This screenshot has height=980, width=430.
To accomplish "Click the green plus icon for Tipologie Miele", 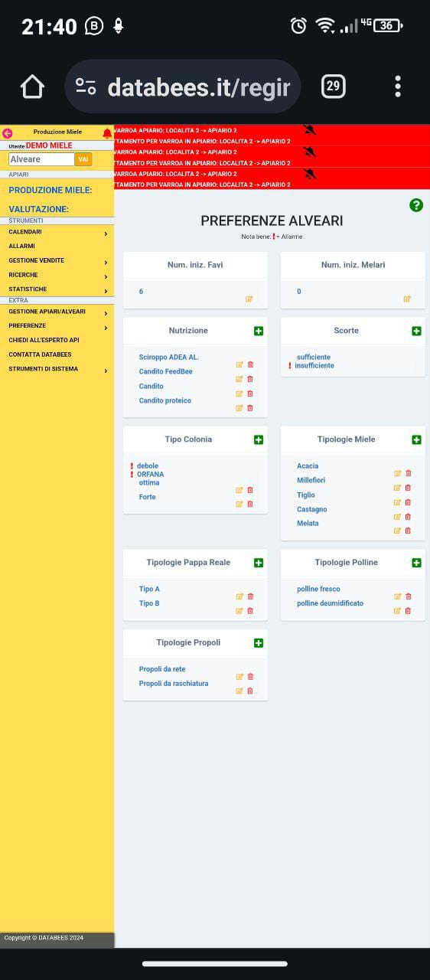I will (416, 439).
